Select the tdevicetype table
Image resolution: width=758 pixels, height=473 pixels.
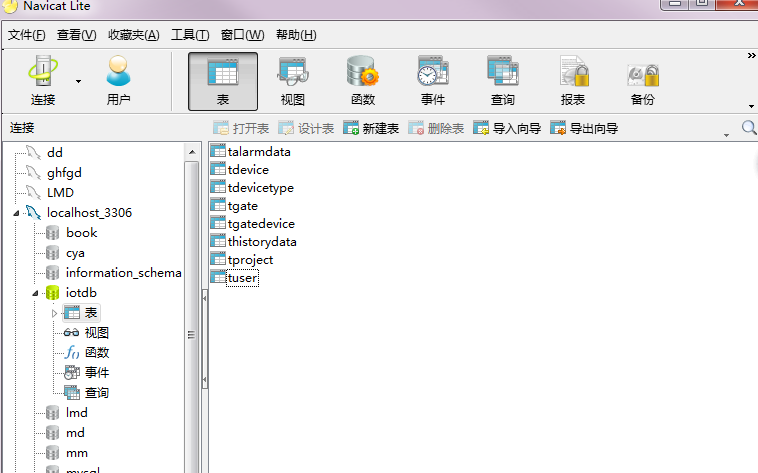261,188
